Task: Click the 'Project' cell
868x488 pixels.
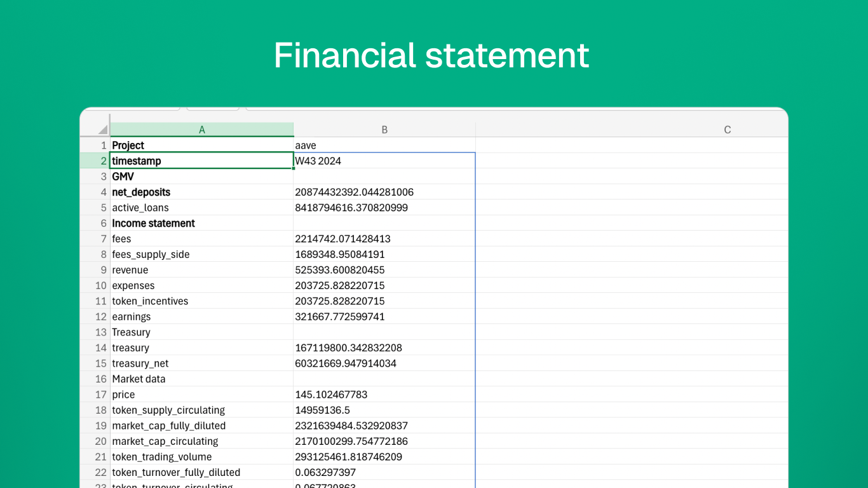Action: (x=202, y=146)
